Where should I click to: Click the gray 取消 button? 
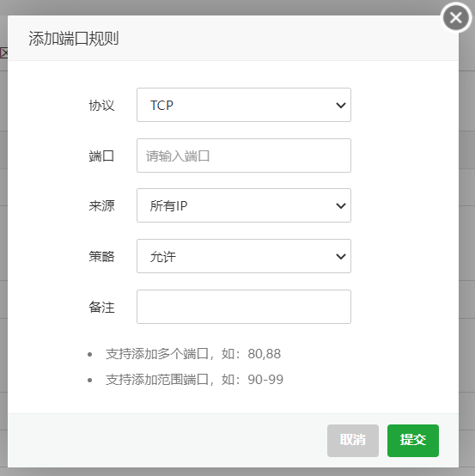point(353,441)
